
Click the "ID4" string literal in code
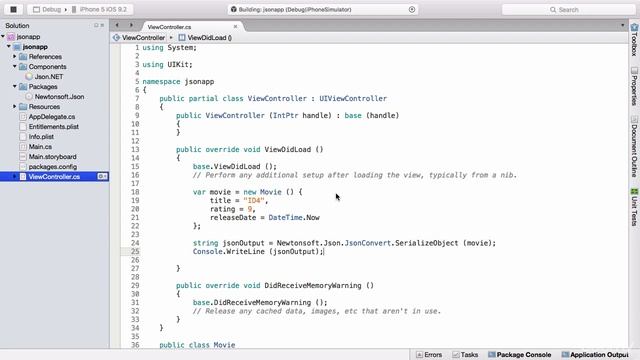tap(253, 200)
